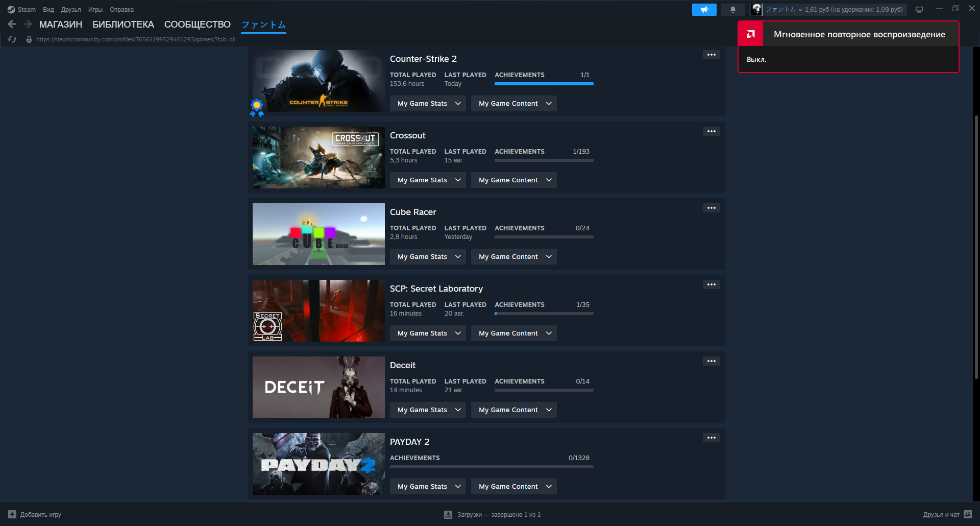Expand My Game Content for Deceit

tap(514, 410)
